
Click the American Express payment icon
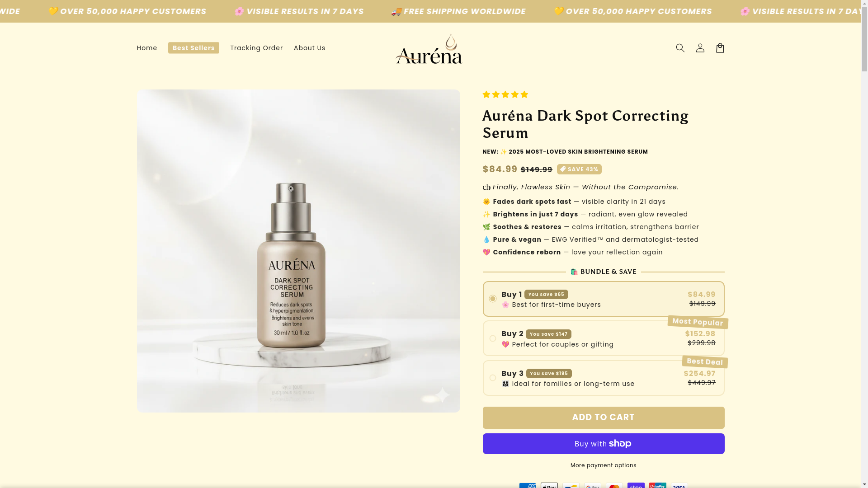[527, 486]
